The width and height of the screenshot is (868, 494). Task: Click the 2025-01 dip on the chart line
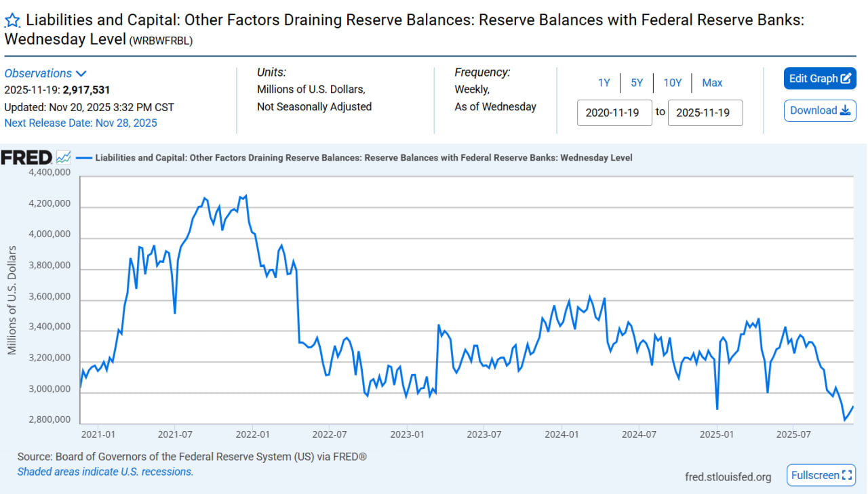[x=717, y=409]
